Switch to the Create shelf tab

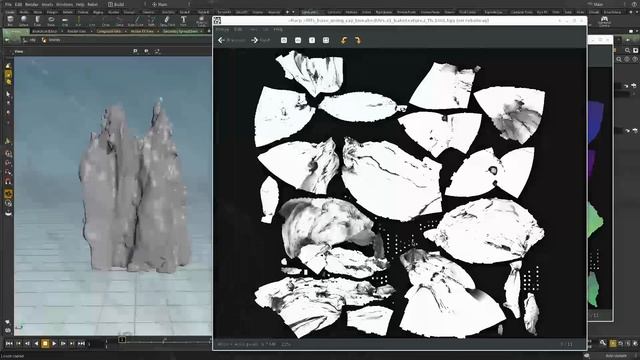(9, 12)
